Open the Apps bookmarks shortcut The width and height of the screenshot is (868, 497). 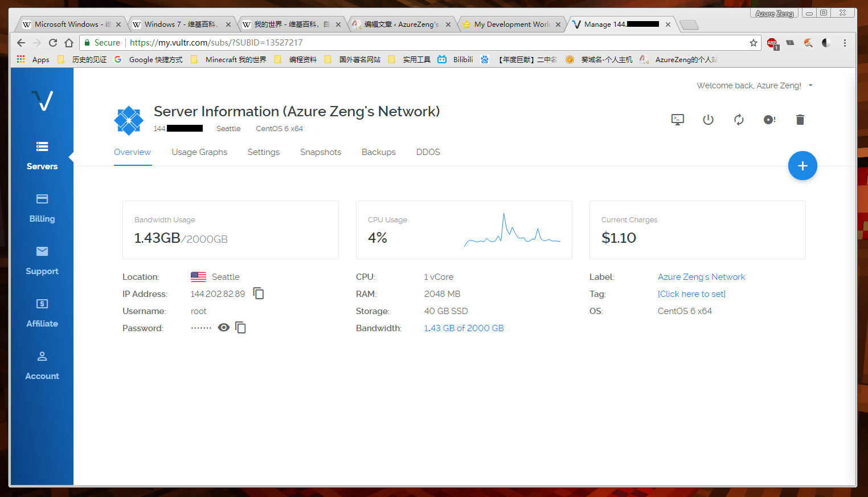(x=33, y=59)
